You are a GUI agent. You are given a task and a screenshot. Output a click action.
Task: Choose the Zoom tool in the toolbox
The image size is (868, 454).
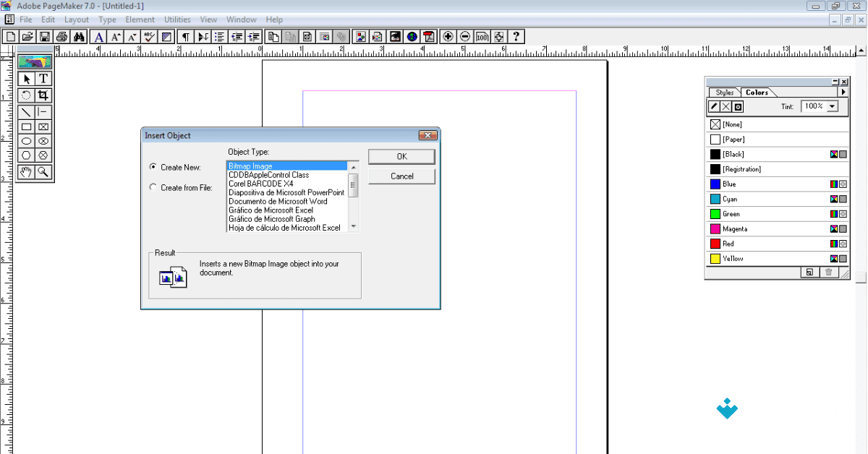click(45, 172)
